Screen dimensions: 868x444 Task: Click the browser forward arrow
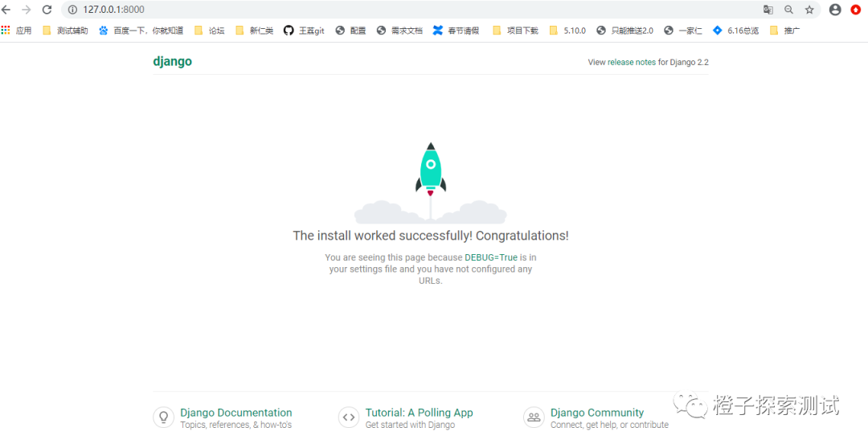tap(26, 10)
